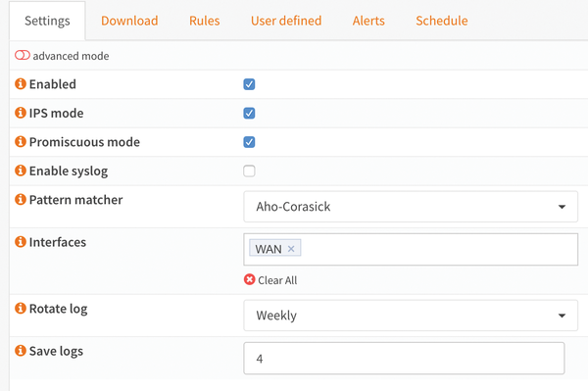Toggle the advanced mode switch

pyautogui.click(x=23, y=56)
